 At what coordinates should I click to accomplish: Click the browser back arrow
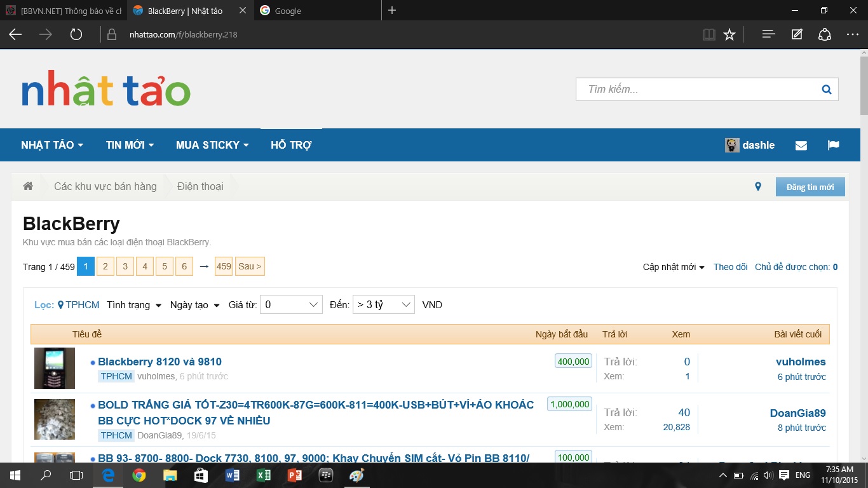click(x=15, y=34)
